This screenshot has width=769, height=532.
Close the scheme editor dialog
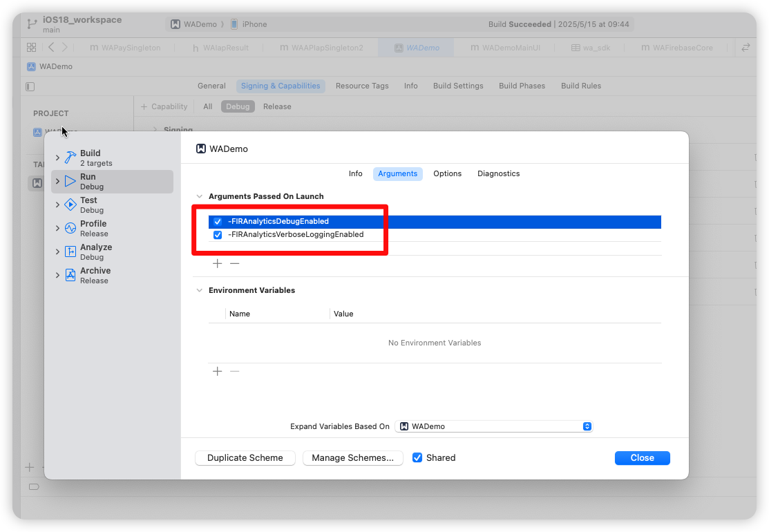point(642,458)
